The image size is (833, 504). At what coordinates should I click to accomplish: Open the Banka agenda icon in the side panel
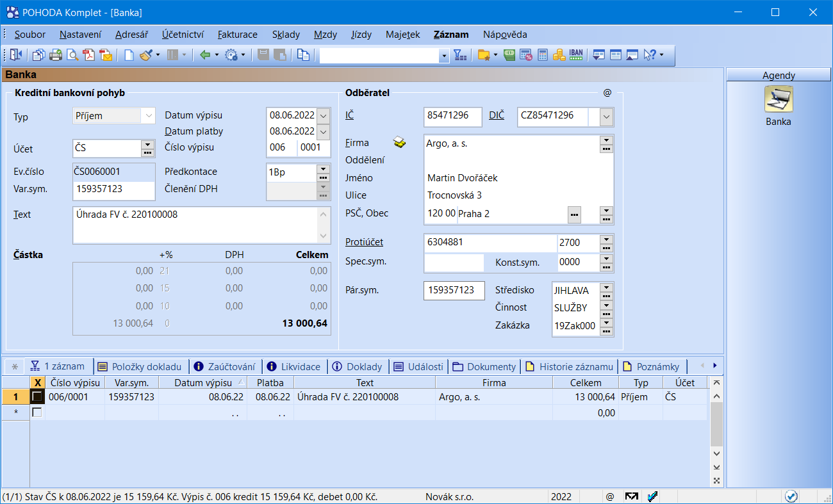pyautogui.click(x=779, y=100)
